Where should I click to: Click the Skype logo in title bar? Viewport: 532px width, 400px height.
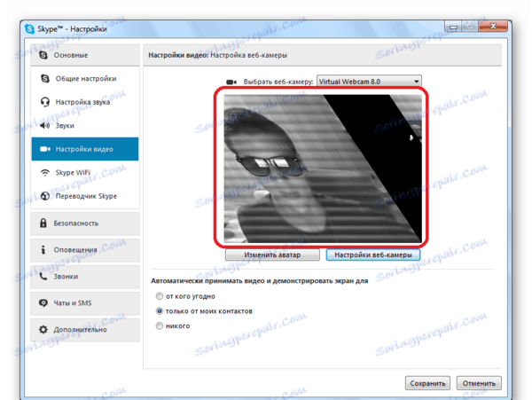(30, 29)
